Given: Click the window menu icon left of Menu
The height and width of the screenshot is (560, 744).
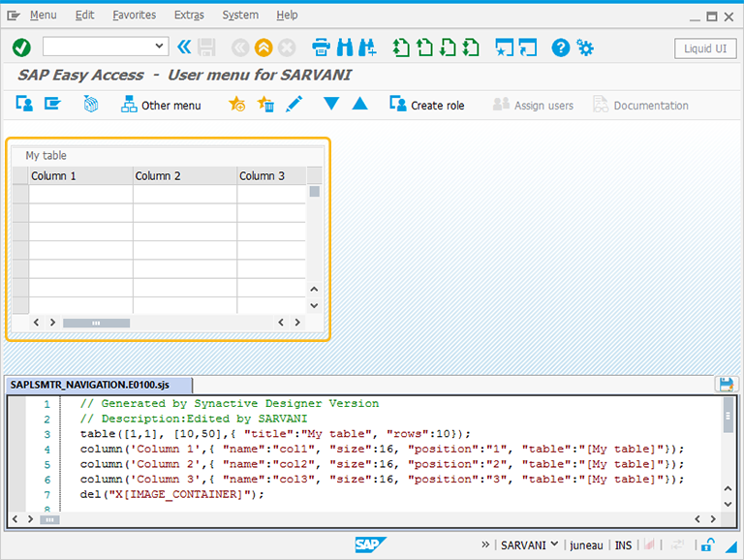Looking at the screenshot, I should (x=14, y=16).
